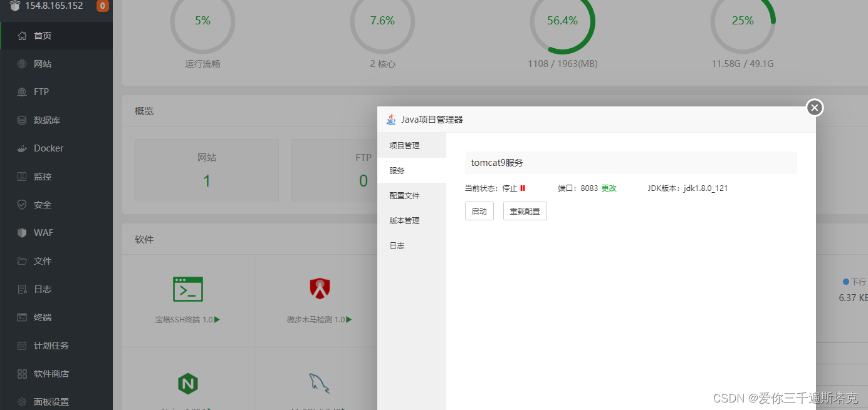Click the terminal icon beside 终端

[23, 317]
